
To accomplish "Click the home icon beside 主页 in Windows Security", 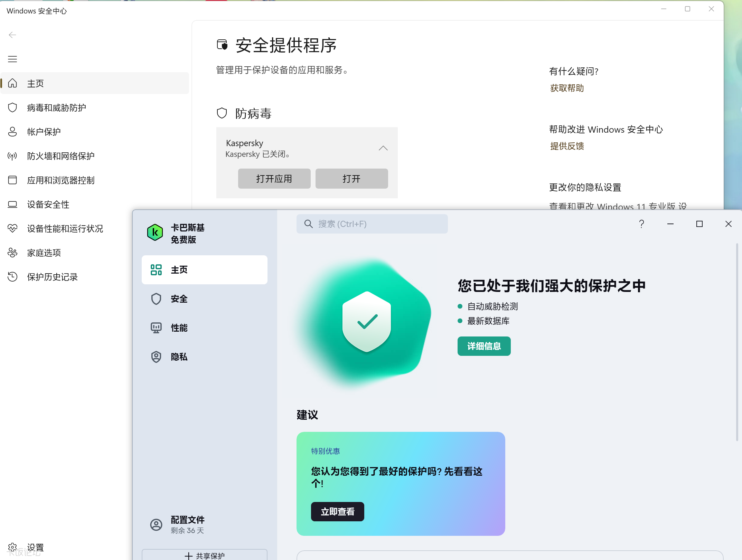I will pyautogui.click(x=12, y=83).
